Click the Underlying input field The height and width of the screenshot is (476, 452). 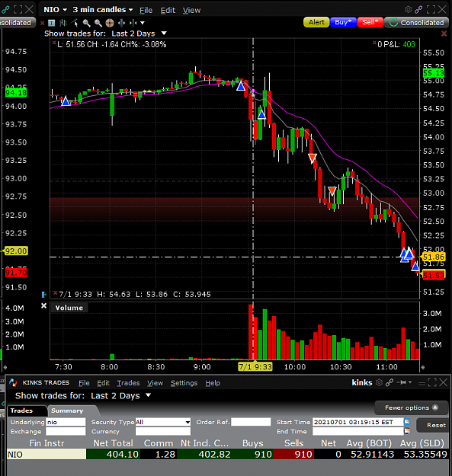click(66, 422)
